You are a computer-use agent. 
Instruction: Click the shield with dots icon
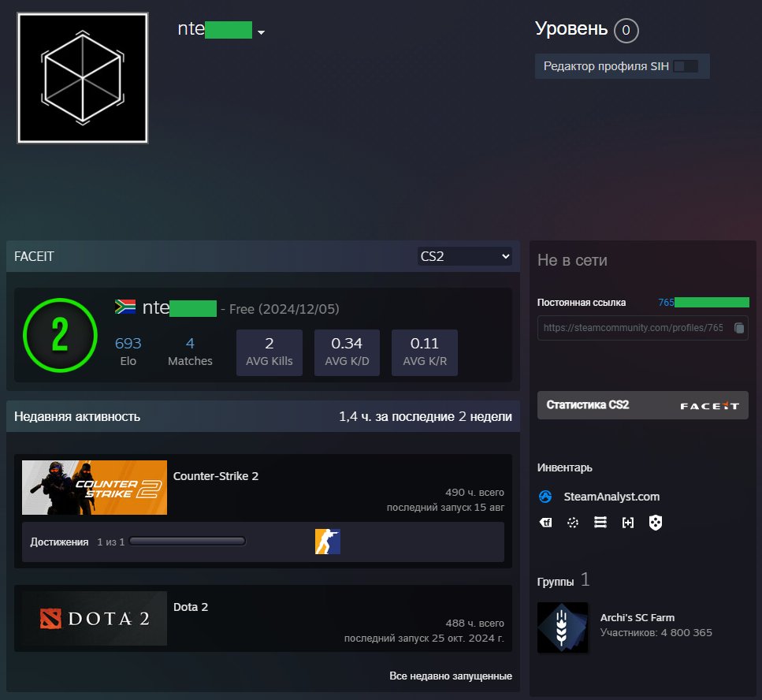click(655, 523)
